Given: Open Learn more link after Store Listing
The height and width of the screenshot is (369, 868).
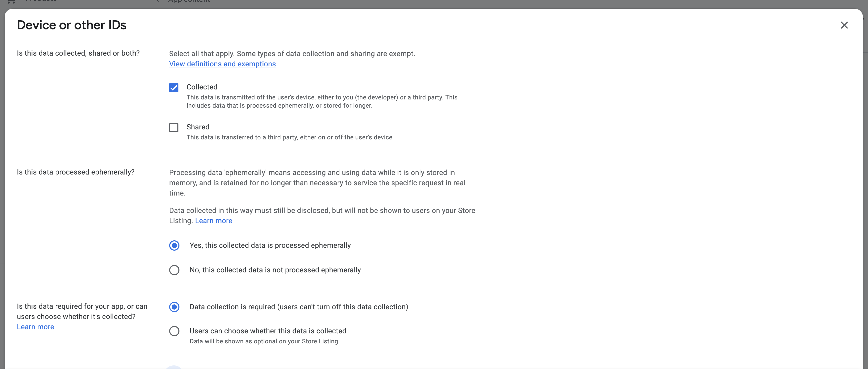Looking at the screenshot, I should tap(214, 221).
